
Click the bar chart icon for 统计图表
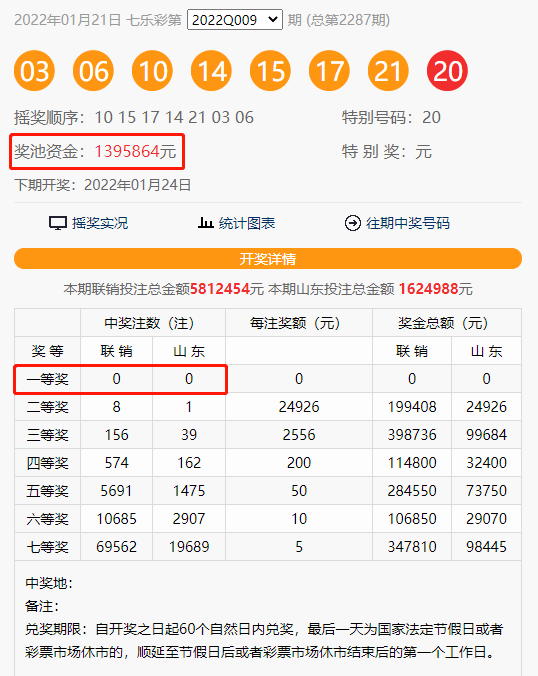pos(206,223)
